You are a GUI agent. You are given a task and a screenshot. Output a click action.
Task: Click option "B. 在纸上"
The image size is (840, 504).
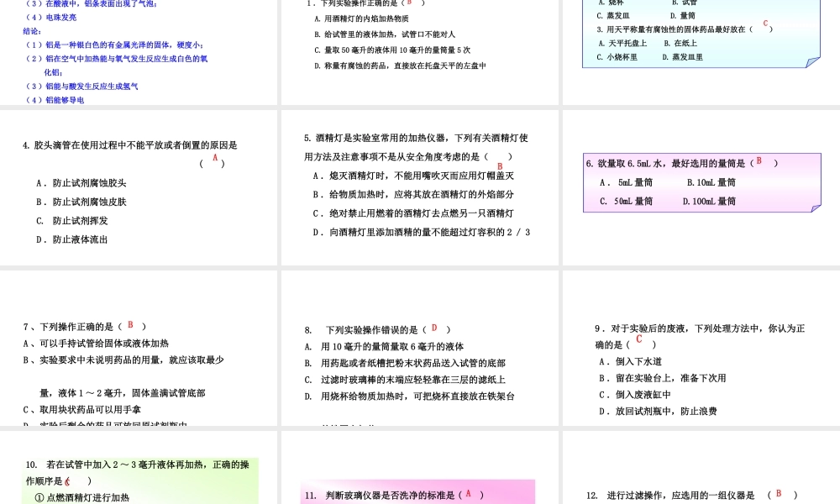(x=680, y=43)
